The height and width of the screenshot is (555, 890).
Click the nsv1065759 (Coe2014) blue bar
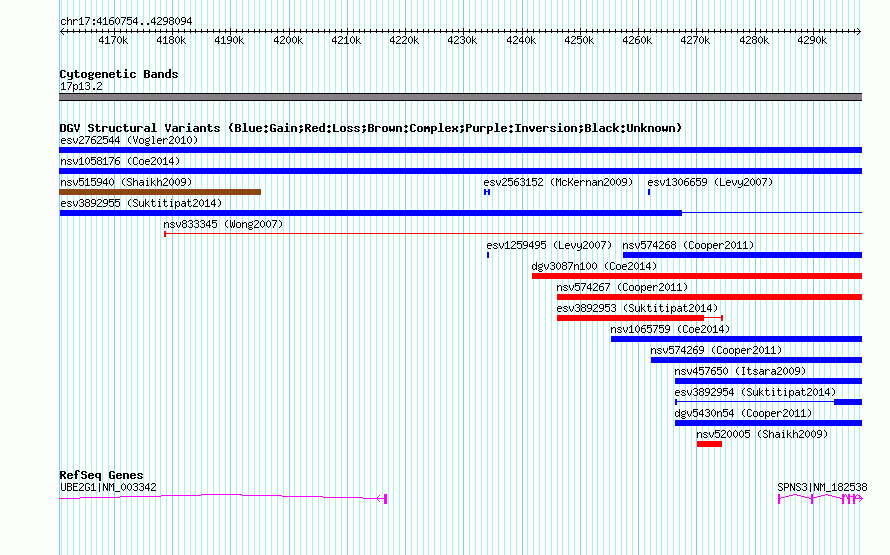(x=736, y=339)
